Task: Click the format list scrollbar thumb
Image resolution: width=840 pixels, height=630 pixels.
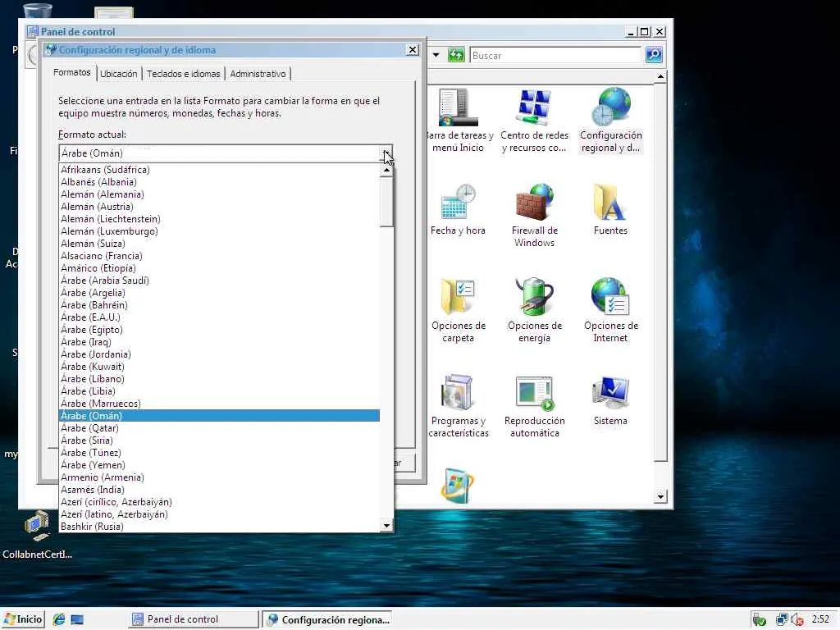Action: 386,202
